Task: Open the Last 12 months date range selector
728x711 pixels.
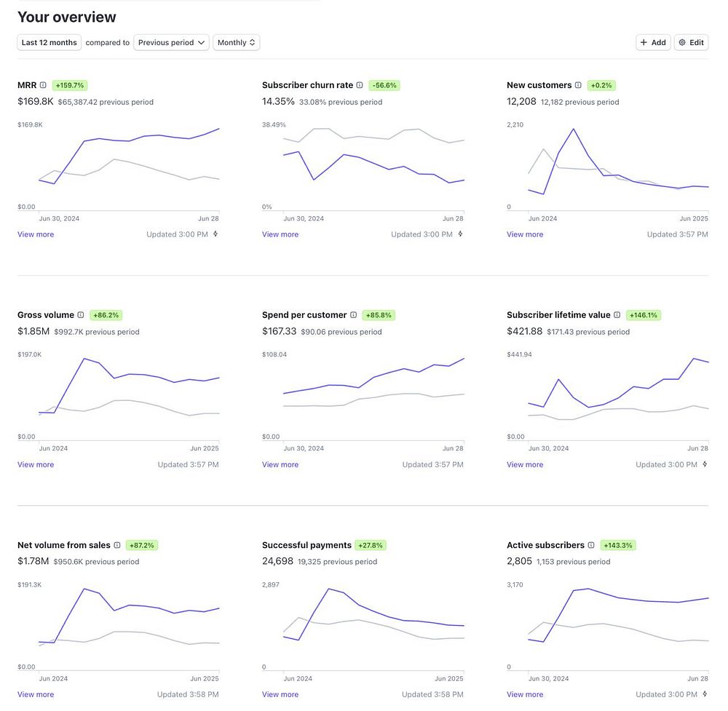Action: coord(50,42)
